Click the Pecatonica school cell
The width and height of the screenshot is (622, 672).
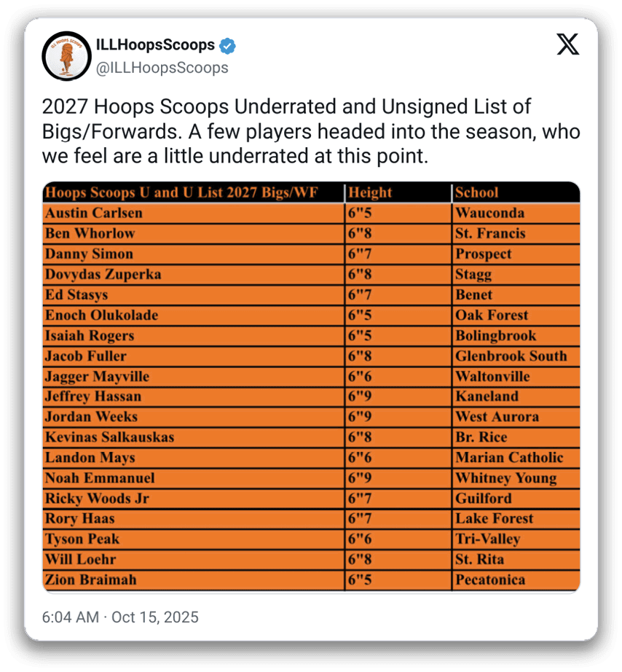(x=490, y=580)
